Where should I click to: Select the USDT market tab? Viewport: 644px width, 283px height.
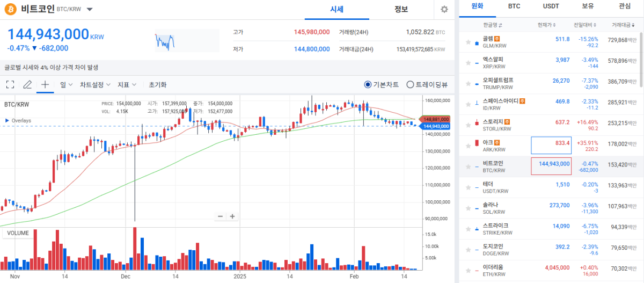point(551,6)
